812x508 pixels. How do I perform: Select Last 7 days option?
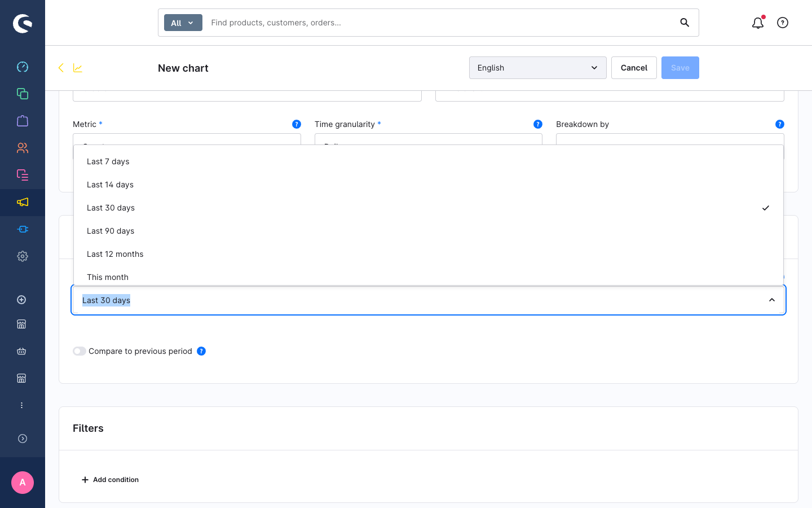pos(429,161)
